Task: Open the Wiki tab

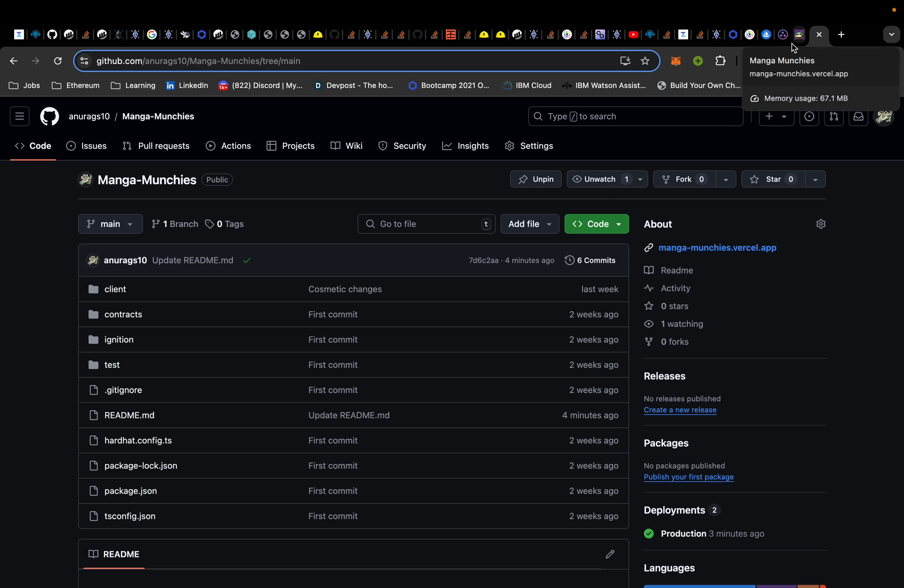Action: pos(347,146)
